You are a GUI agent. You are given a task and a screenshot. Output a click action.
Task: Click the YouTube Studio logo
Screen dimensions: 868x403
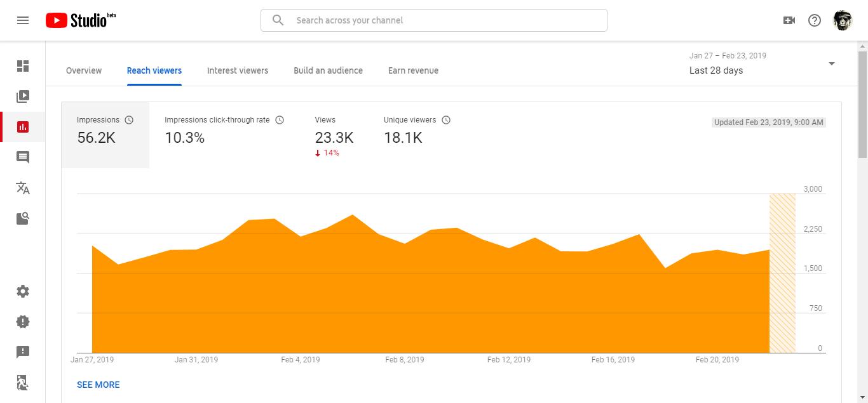pos(81,20)
